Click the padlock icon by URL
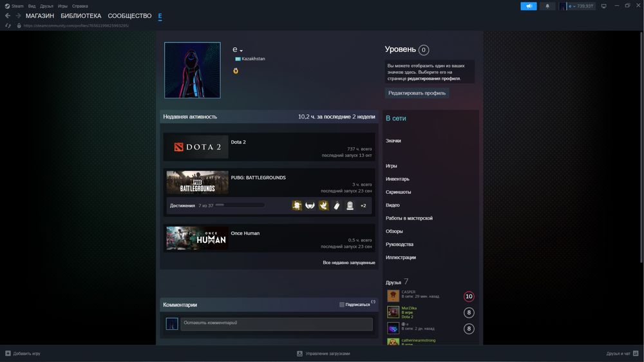 [x=19, y=26]
